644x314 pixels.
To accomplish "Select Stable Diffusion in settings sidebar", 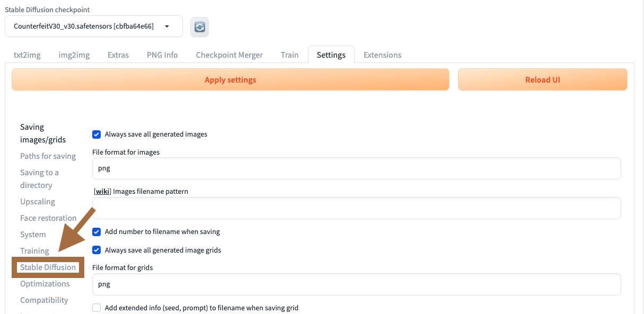I will [x=48, y=267].
